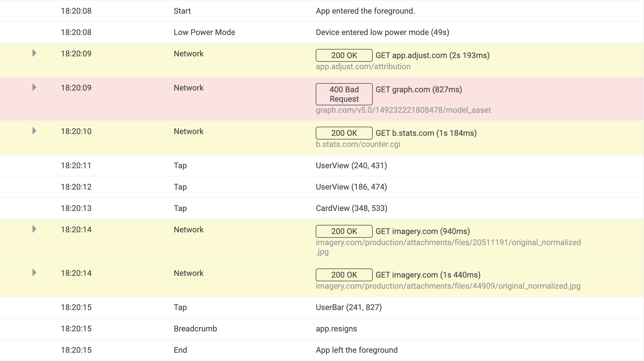Expand the imagery.com 1s 440ms network row
644x361 pixels.
tap(34, 273)
